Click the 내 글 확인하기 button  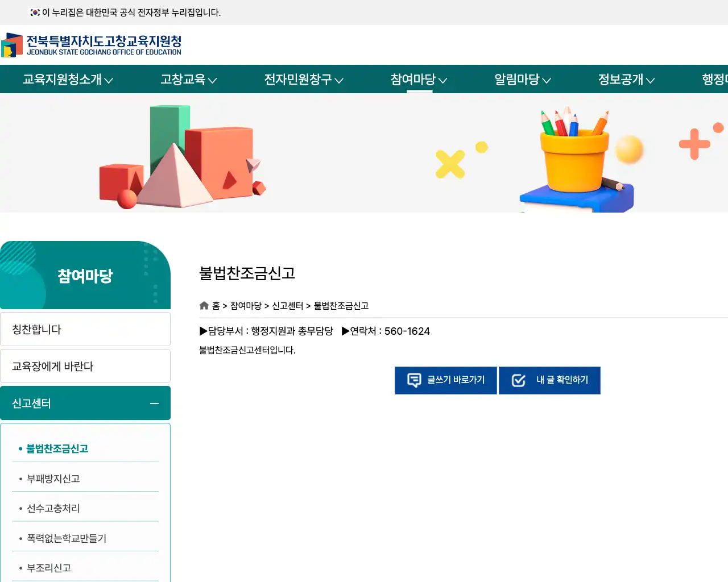point(549,380)
